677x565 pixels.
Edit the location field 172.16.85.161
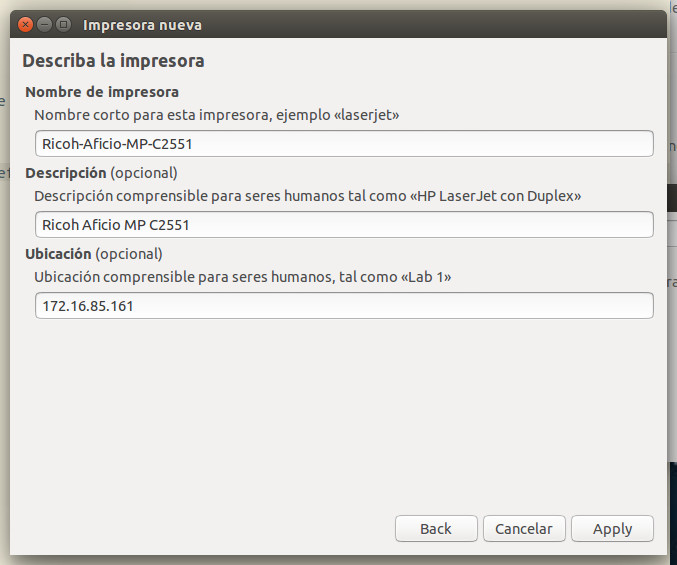tap(344, 306)
